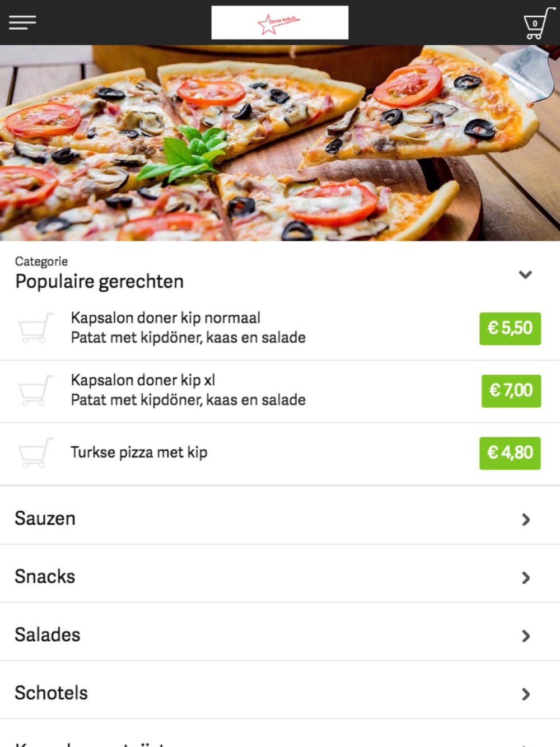This screenshot has width=560, height=747.
Task: Open the Sauzen category
Action: 45,519
